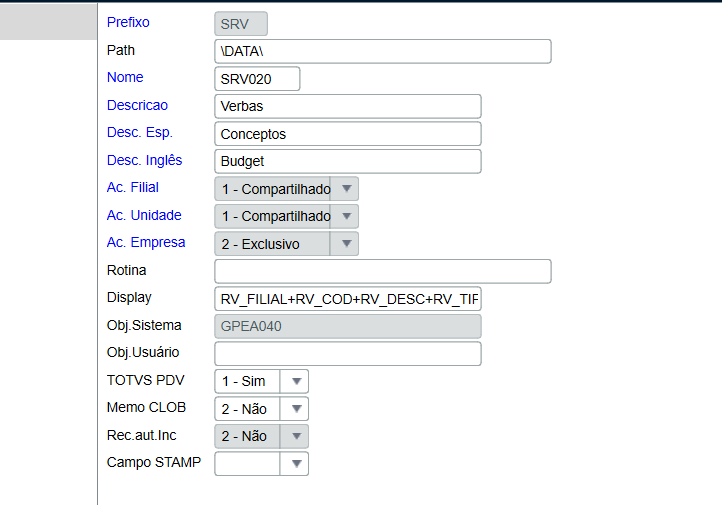The image size is (722, 505).
Task: Click the Path input field
Action: 382,51
